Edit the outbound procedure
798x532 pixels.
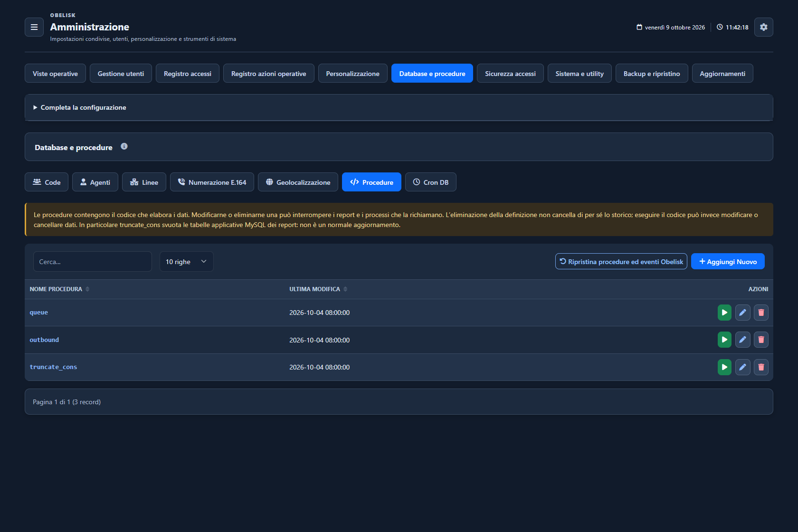tap(743, 340)
